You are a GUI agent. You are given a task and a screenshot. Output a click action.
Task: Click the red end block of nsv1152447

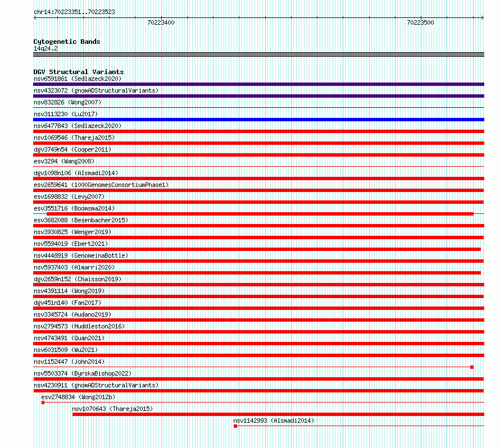coord(472,367)
